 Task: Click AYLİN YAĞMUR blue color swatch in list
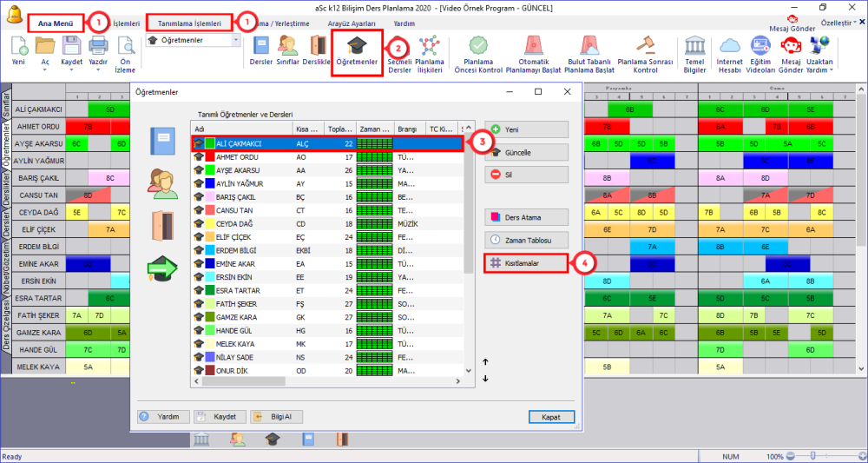click(210, 183)
